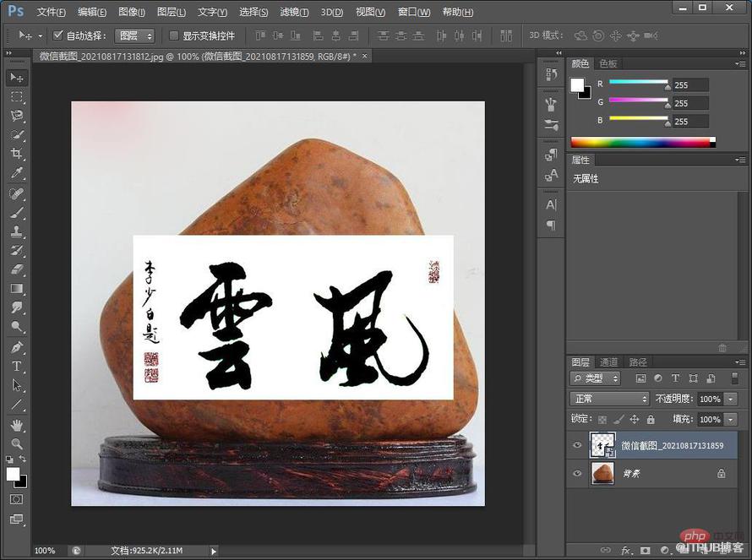Viewport: 752px width, 560px height.
Task: Open the Paragraph panel icon
Action: click(x=551, y=226)
